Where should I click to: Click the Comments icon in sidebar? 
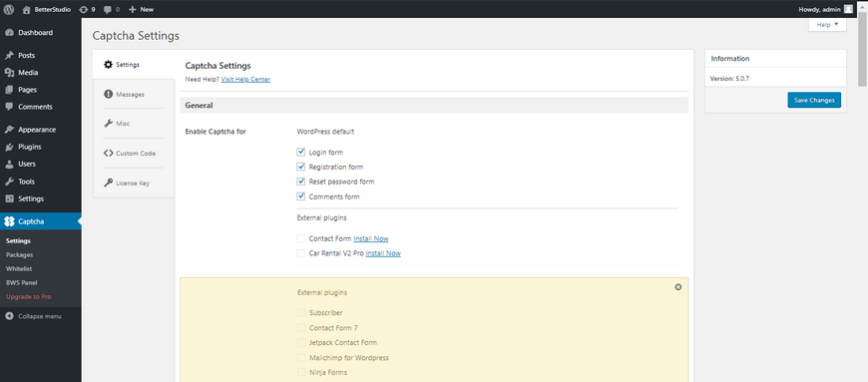9,107
